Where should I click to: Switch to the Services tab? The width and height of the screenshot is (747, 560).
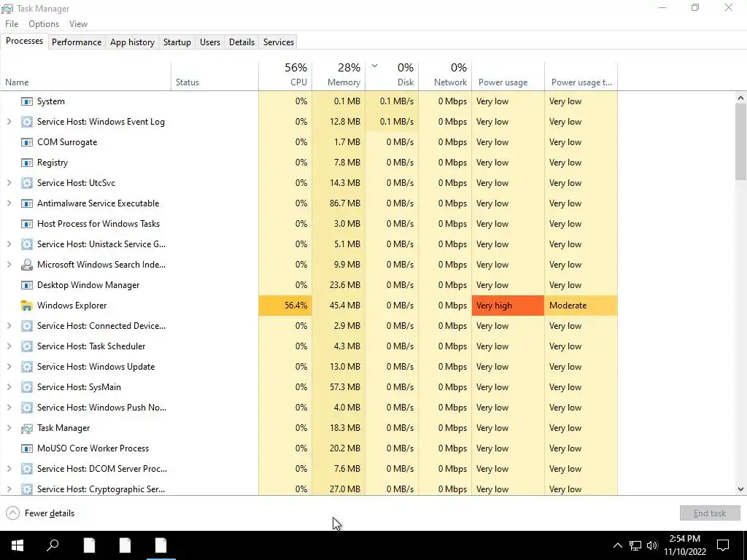pyautogui.click(x=279, y=42)
